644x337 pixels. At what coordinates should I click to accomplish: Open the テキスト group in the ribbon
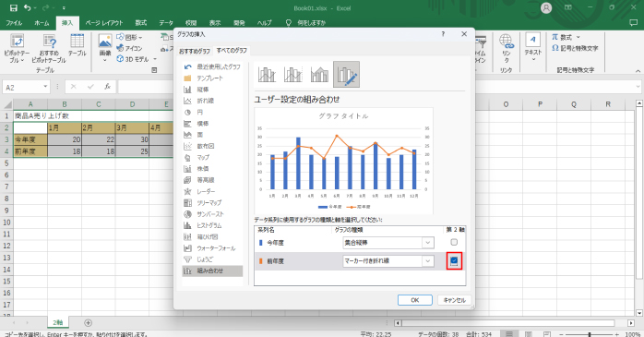click(x=533, y=47)
